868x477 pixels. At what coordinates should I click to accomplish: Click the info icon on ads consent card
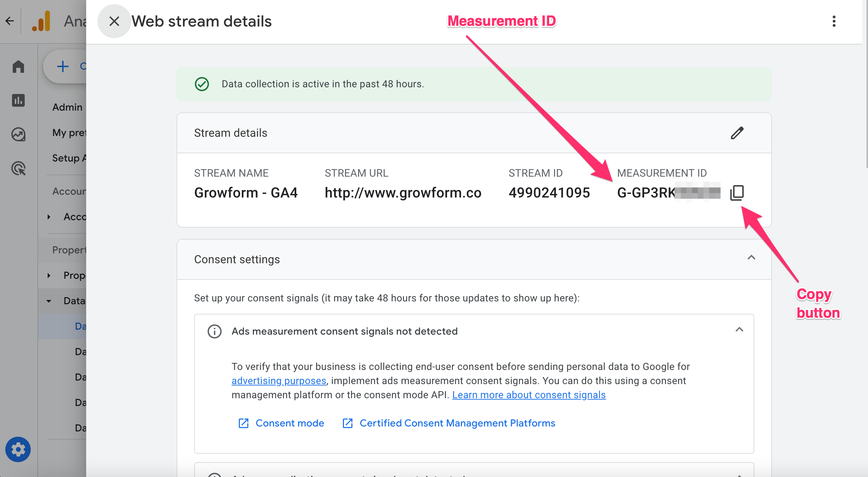(214, 331)
